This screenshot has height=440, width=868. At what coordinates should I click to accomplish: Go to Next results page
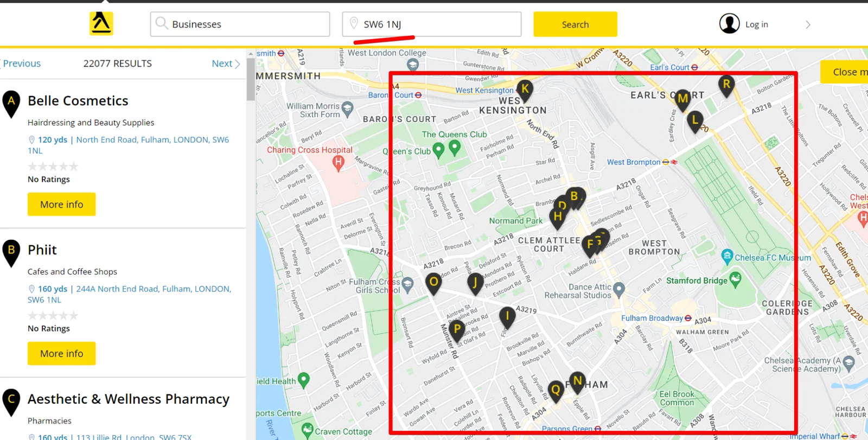pyautogui.click(x=226, y=63)
